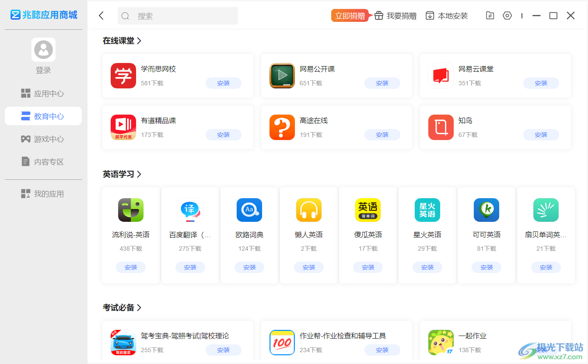This screenshot has height=364, width=588.
Task: Click the 学而思网校 app name
Action: click(158, 69)
